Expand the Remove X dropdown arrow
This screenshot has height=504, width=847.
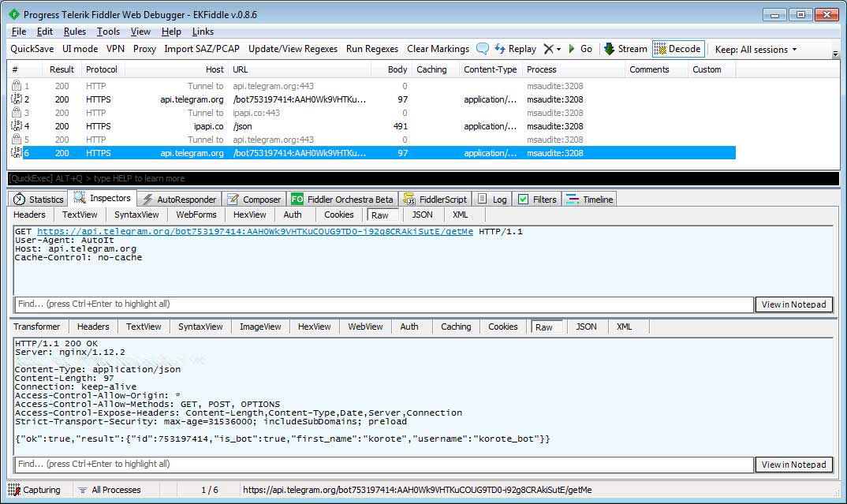pos(558,49)
